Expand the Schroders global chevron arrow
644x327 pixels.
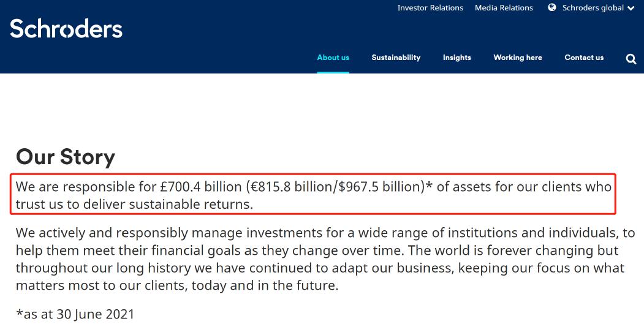point(631,9)
